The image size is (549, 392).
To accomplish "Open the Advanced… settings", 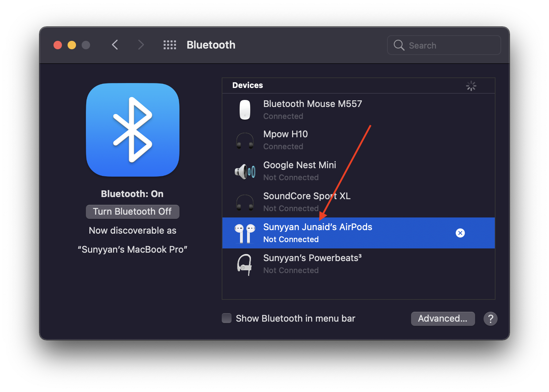I will tap(443, 319).
